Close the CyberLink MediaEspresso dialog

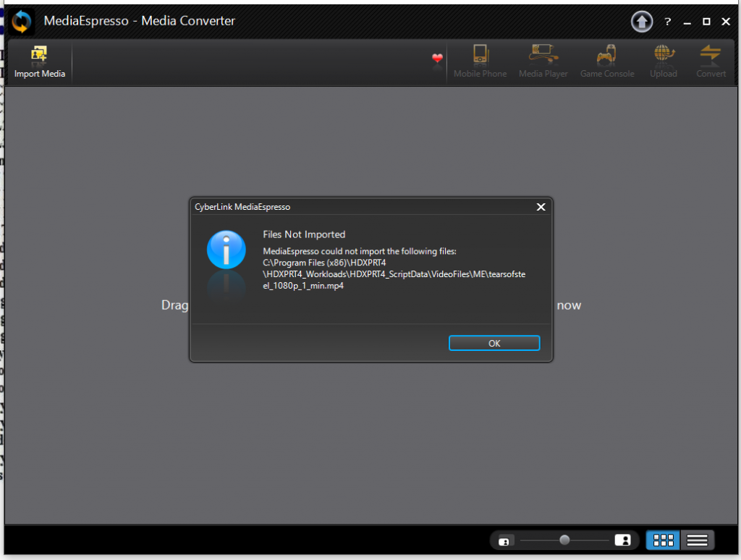tap(541, 207)
